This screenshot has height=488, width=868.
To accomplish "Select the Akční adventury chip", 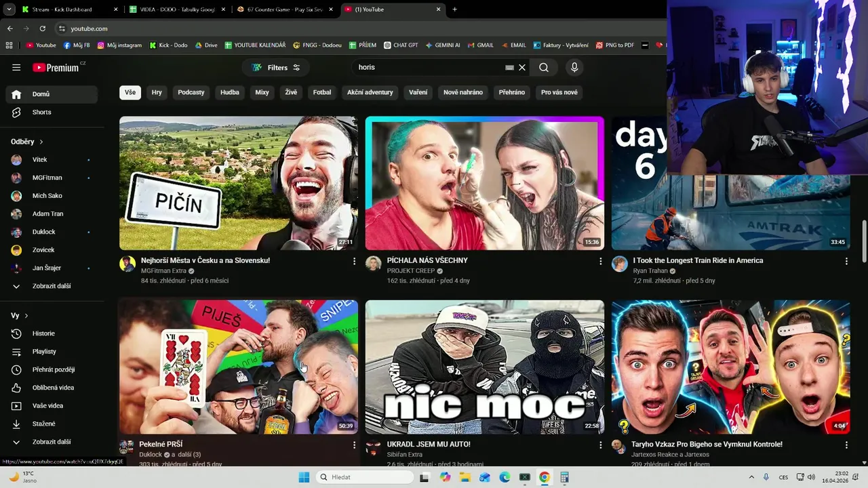I will pos(370,92).
